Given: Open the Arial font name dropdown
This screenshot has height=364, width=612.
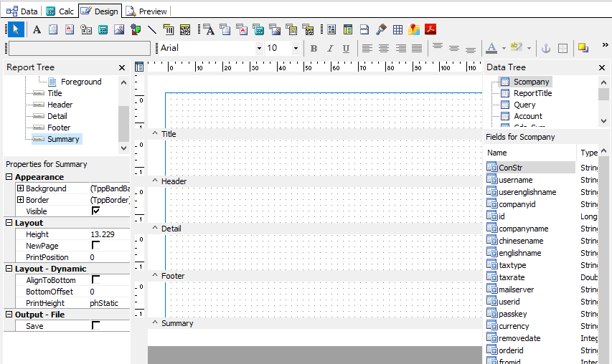Looking at the screenshot, I should [259, 48].
